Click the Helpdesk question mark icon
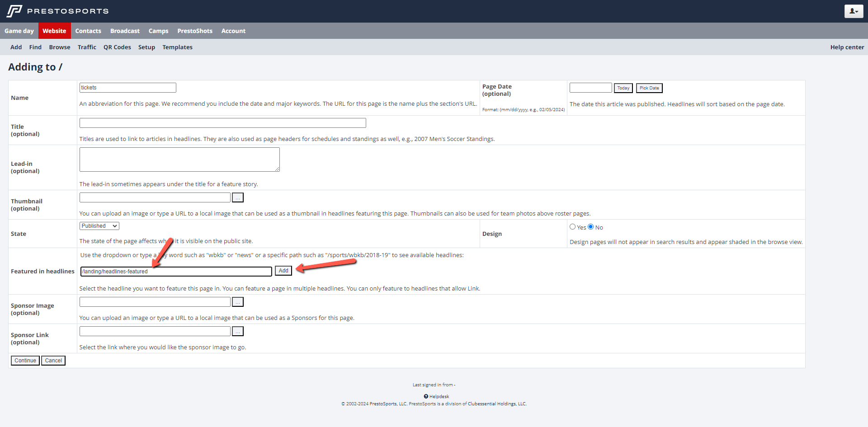Screen dimensions: 868x427 pyautogui.click(x=426, y=396)
